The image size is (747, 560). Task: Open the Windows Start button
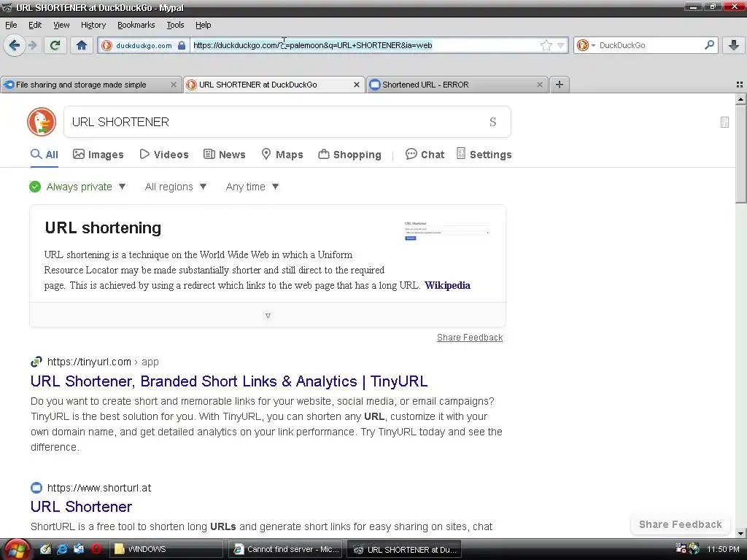click(16, 550)
